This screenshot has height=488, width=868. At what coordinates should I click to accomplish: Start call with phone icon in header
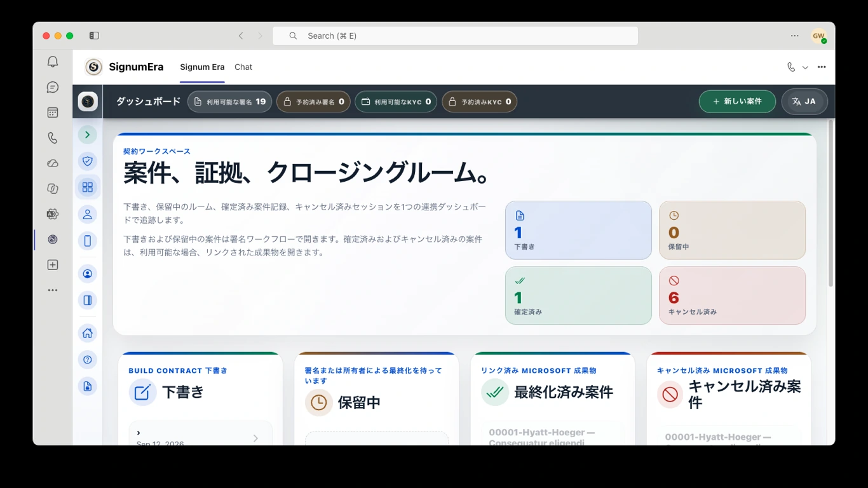[x=791, y=67]
